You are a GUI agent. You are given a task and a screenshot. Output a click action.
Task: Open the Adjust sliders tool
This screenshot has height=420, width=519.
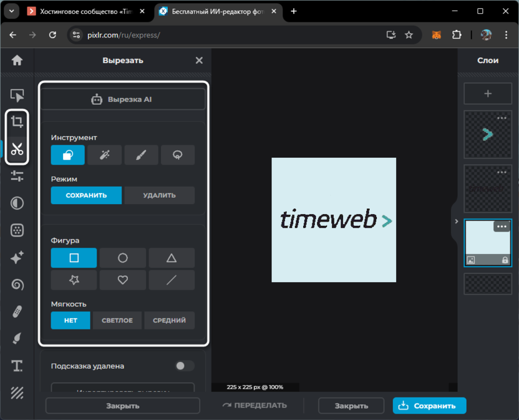click(x=17, y=176)
